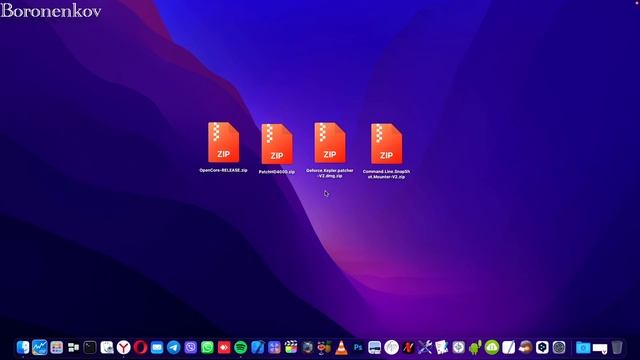Open the Opera browser dock icon
Screen dimensions: 640x360
pos(140,347)
